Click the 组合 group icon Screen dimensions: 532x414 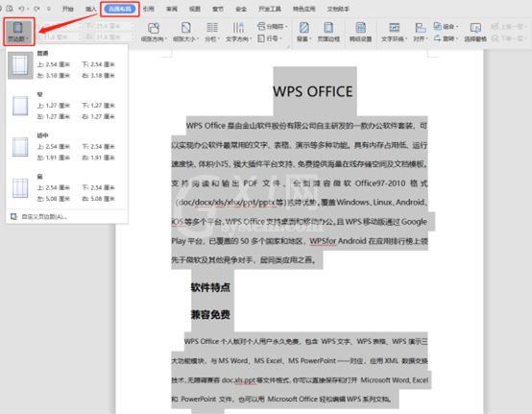[437, 26]
